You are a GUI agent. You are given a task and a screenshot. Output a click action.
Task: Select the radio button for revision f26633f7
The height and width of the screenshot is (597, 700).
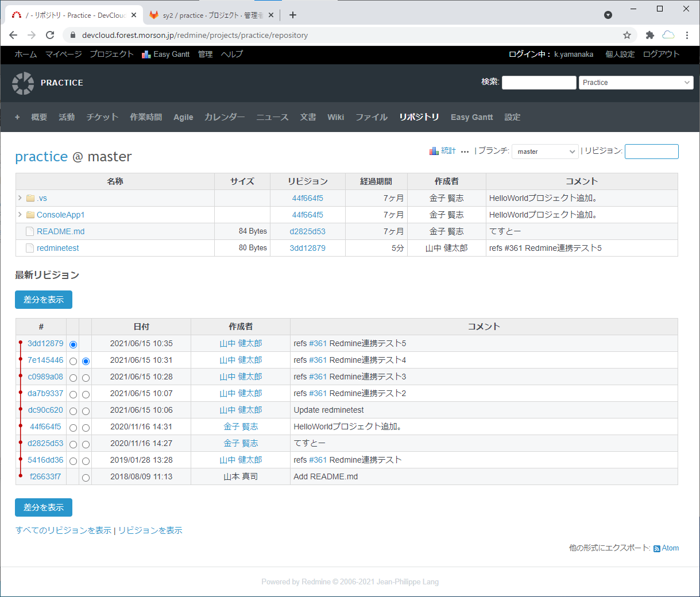point(86,478)
